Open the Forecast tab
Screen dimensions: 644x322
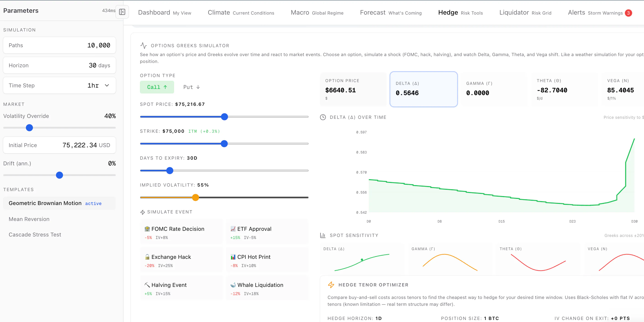pyautogui.click(x=391, y=13)
